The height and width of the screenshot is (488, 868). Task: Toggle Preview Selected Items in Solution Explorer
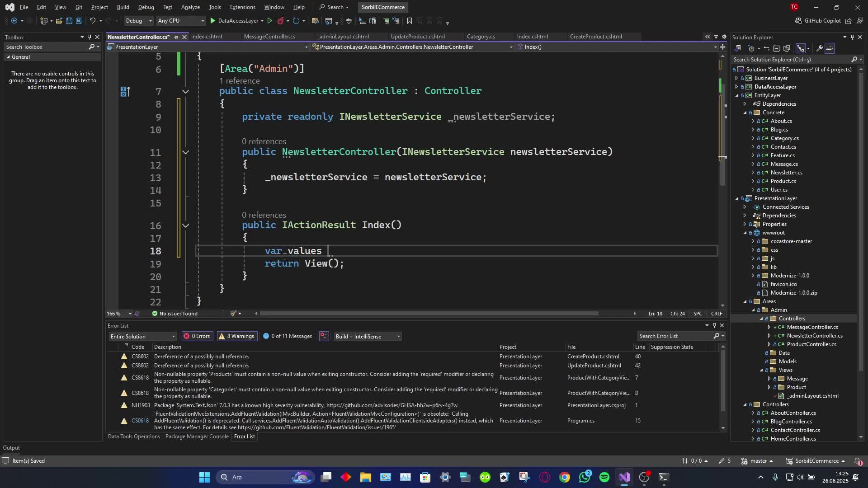[830, 48]
